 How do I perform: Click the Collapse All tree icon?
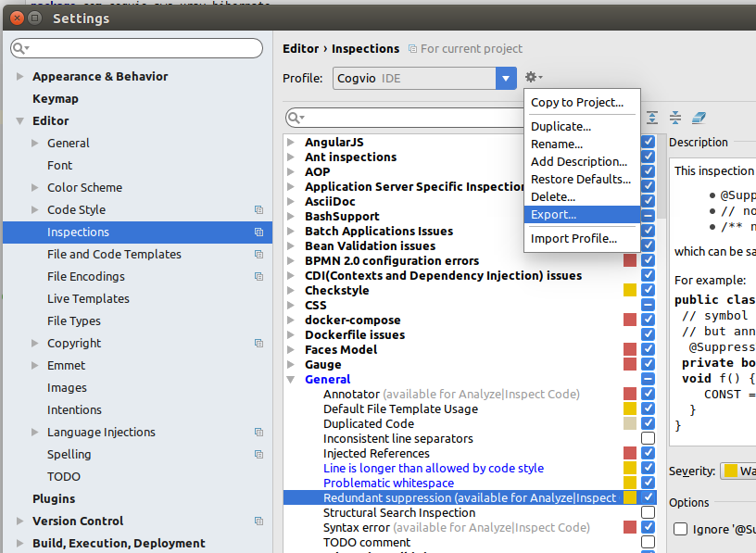coord(675,117)
